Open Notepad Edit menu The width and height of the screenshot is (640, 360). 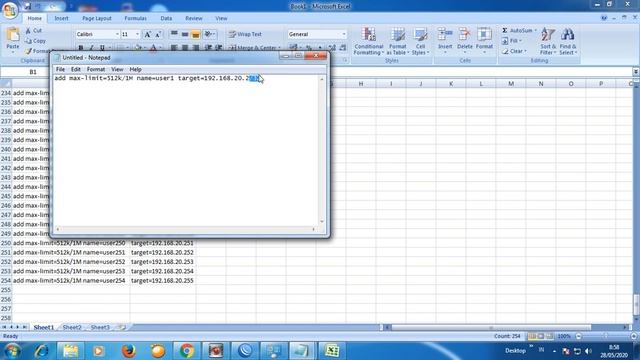[76, 69]
